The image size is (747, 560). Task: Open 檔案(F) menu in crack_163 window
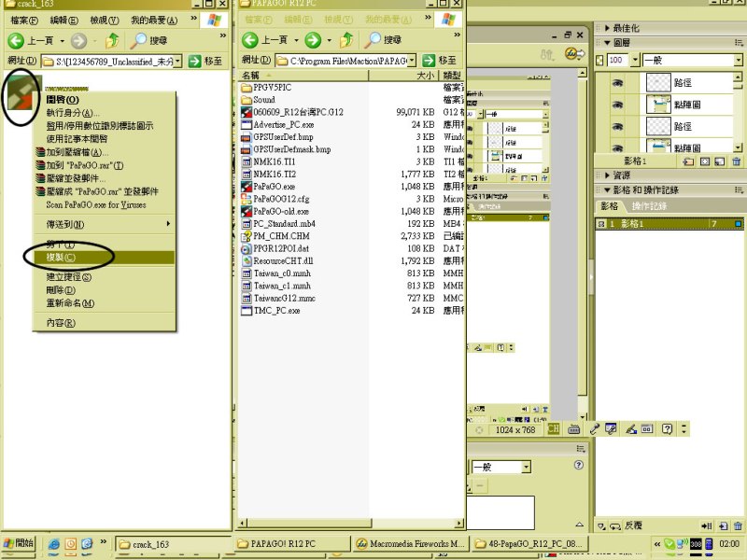(x=24, y=21)
